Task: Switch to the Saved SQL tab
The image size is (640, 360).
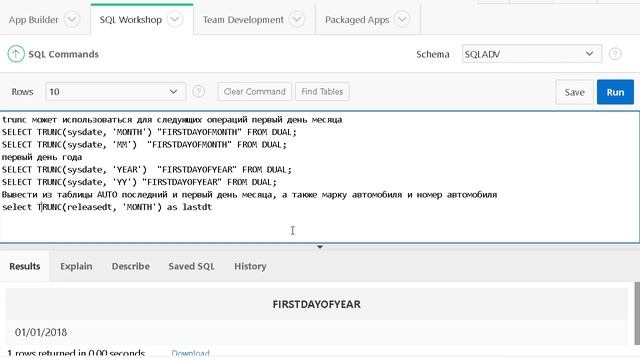Action: tap(191, 266)
